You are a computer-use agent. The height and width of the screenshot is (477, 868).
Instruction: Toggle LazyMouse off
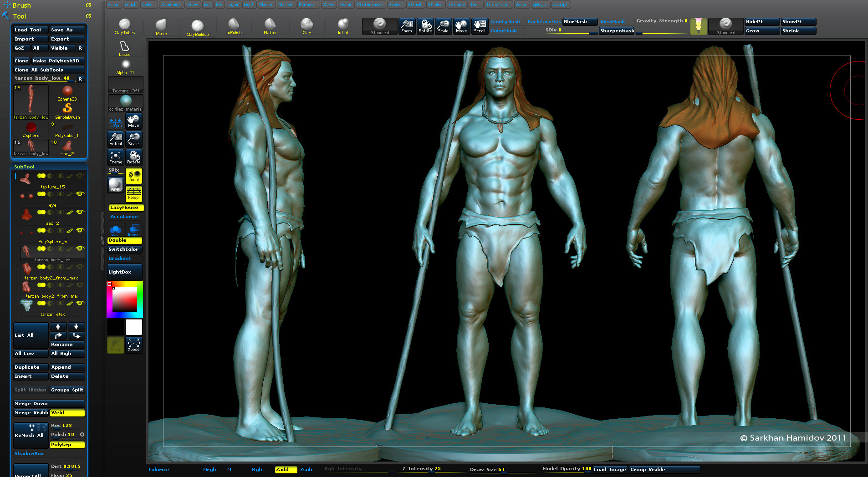(x=126, y=208)
